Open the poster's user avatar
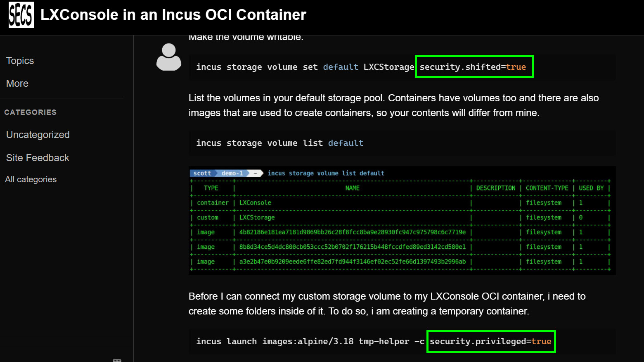The width and height of the screenshot is (644, 362). [x=169, y=57]
